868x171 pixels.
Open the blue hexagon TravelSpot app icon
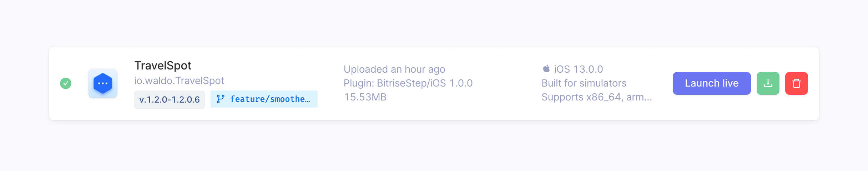[103, 83]
